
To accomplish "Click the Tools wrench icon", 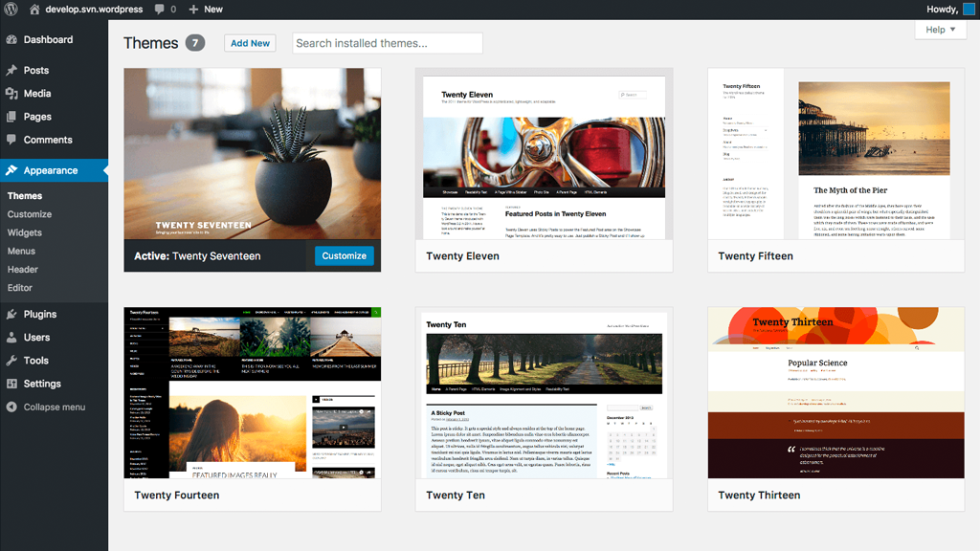I will pyautogui.click(x=11, y=361).
